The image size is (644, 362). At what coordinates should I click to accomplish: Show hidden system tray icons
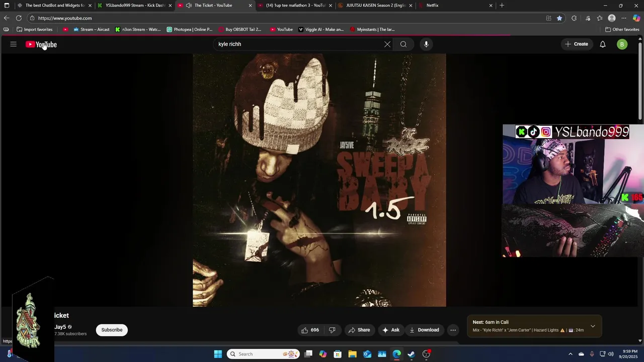(x=570, y=354)
